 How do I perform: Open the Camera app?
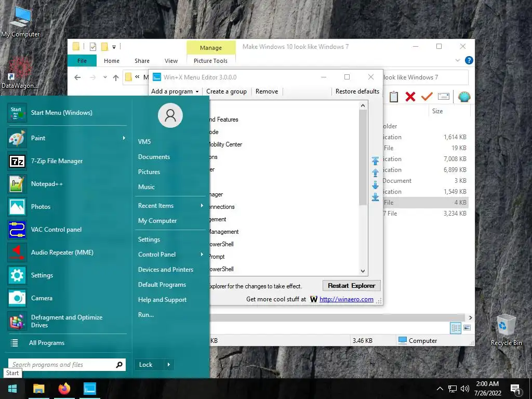coord(66,298)
